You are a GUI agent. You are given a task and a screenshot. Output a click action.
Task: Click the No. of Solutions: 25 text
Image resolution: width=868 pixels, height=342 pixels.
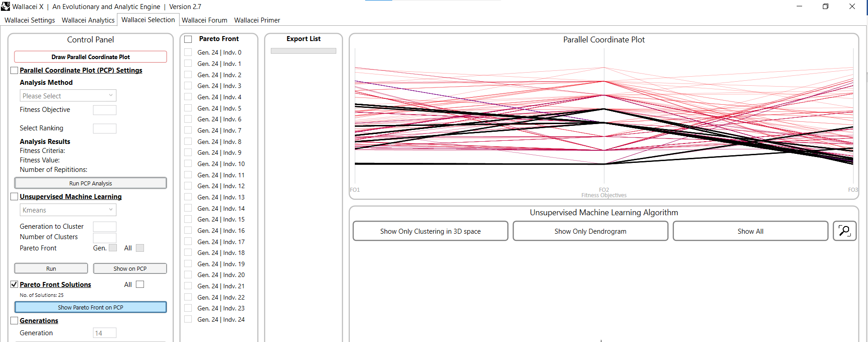pyautogui.click(x=42, y=295)
